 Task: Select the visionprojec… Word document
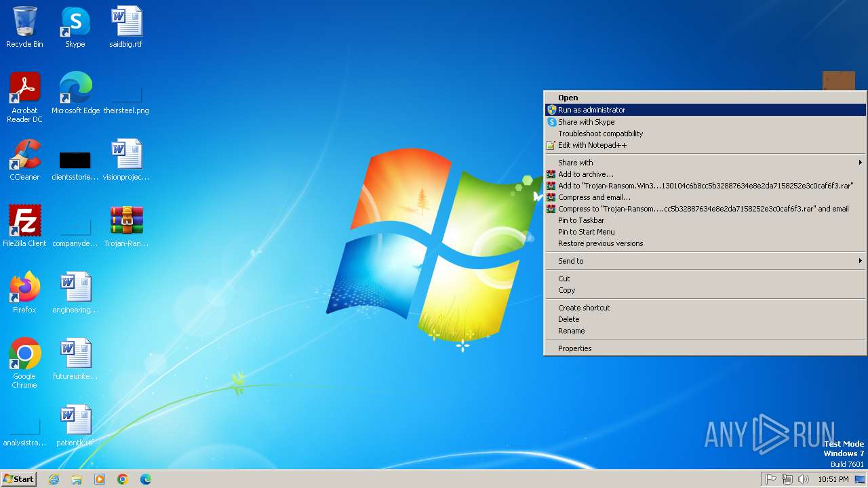pyautogui.click(x=126, y=160)
